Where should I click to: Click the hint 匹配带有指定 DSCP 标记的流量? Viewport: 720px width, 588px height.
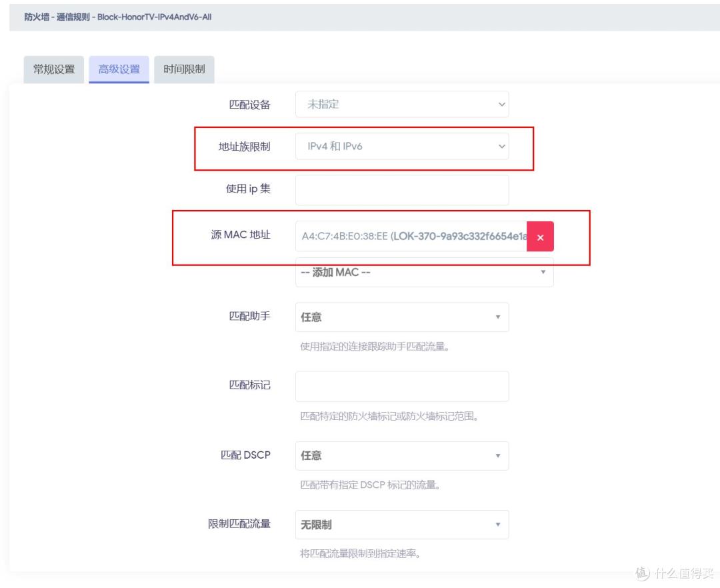(370, 485)
